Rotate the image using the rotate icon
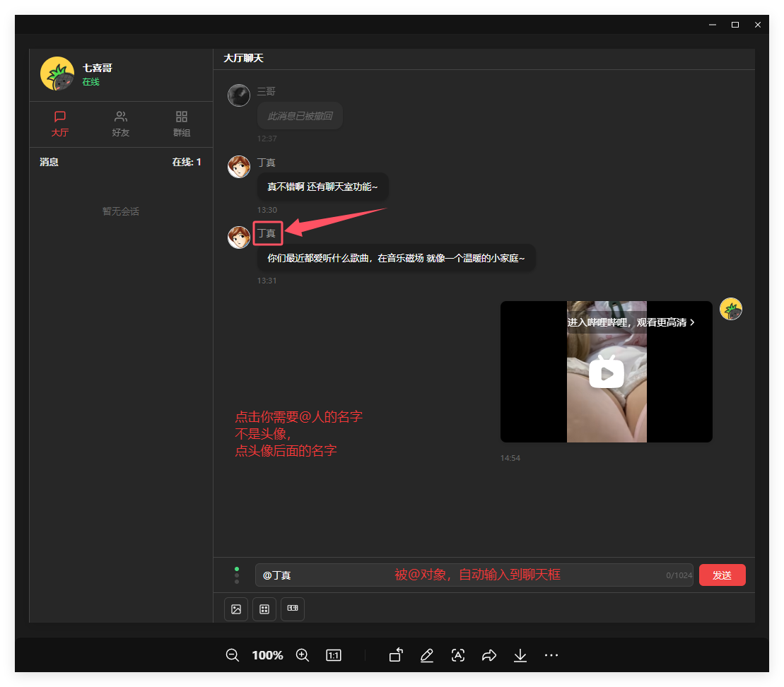The width and height of the screenshot is (784, 687). [x=396, y=655]
